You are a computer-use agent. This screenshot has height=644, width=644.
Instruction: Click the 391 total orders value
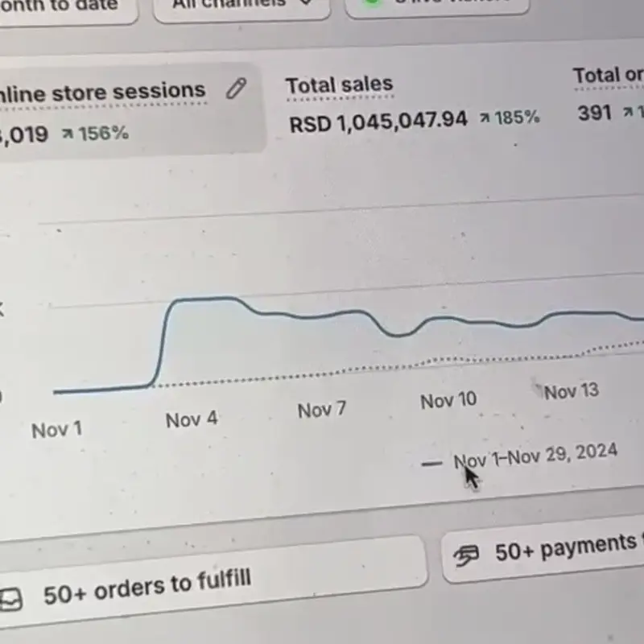(x=595, y=114)
